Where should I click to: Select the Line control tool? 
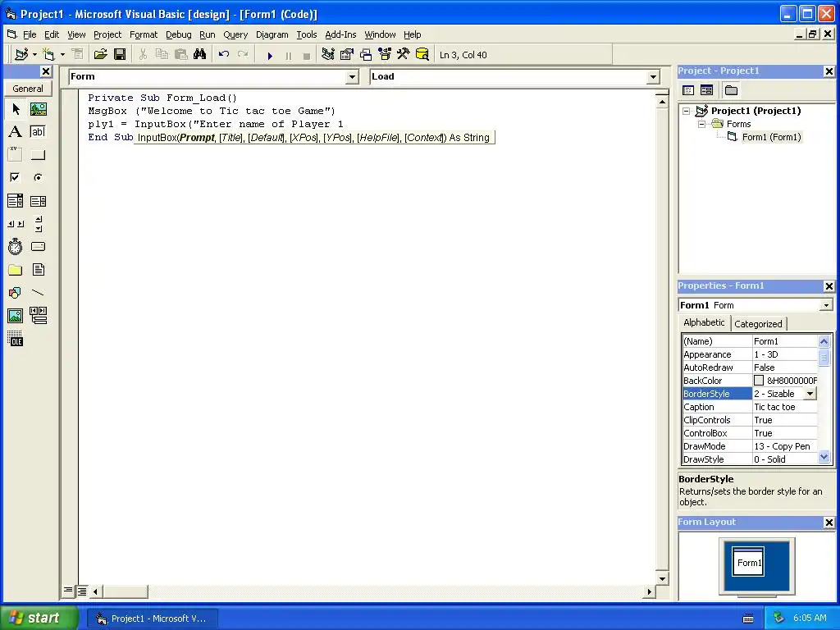tap(38, 293)
